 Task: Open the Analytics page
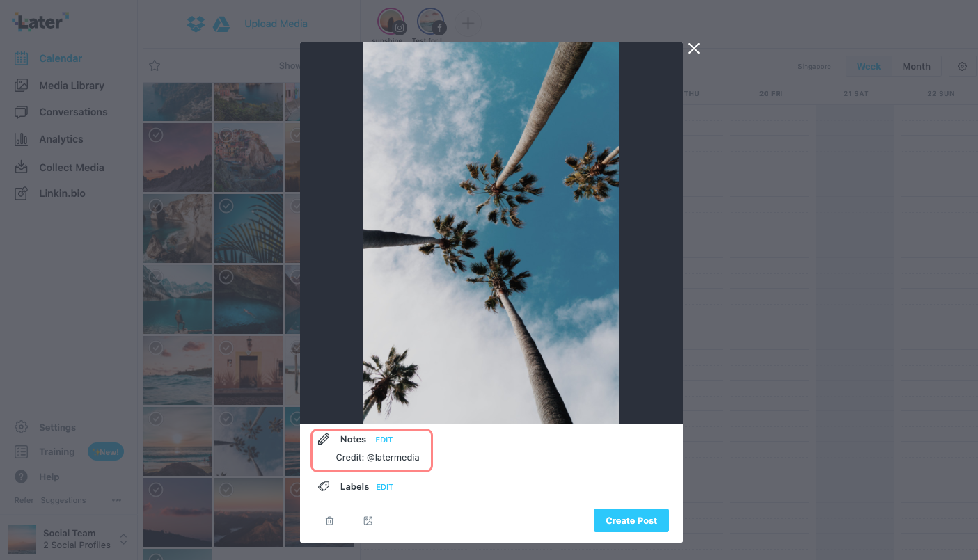(61, 139)
